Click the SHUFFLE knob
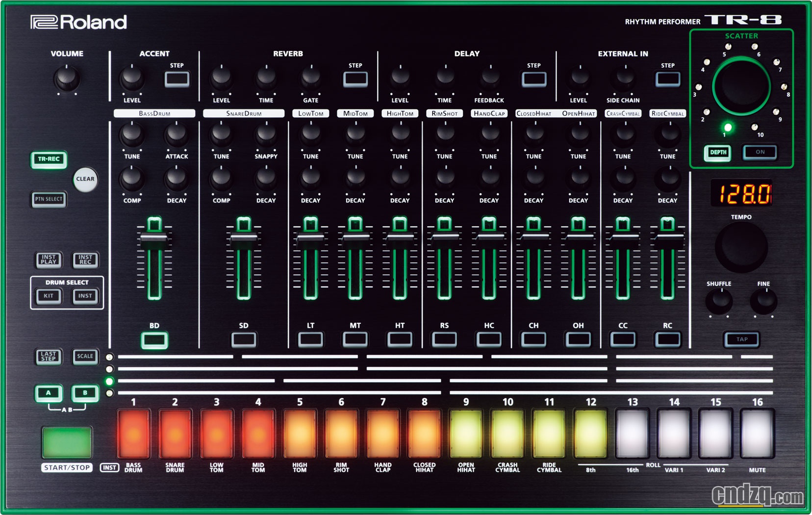 pyautogui.click(x=719, y=301)
